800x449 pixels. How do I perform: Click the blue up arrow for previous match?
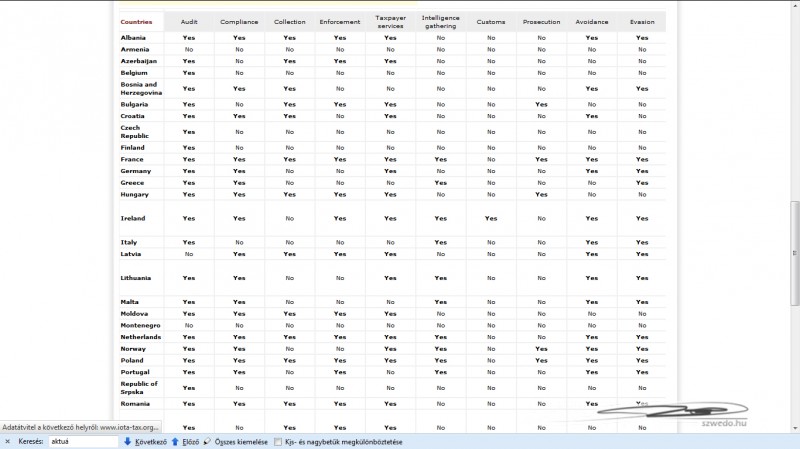[175, 441]
